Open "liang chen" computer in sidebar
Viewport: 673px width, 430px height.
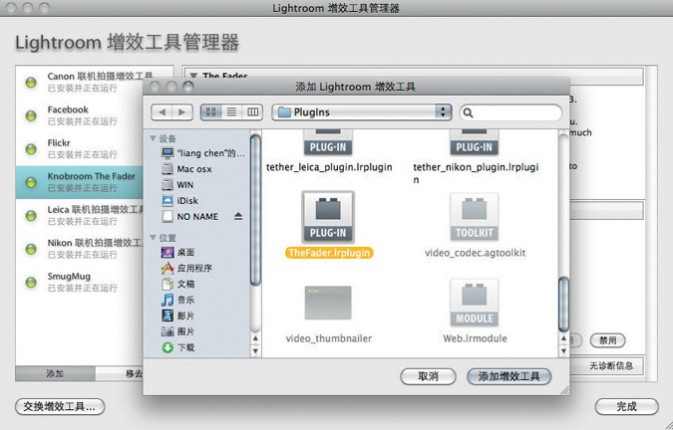pyautogui.click(x=203, y=153)
